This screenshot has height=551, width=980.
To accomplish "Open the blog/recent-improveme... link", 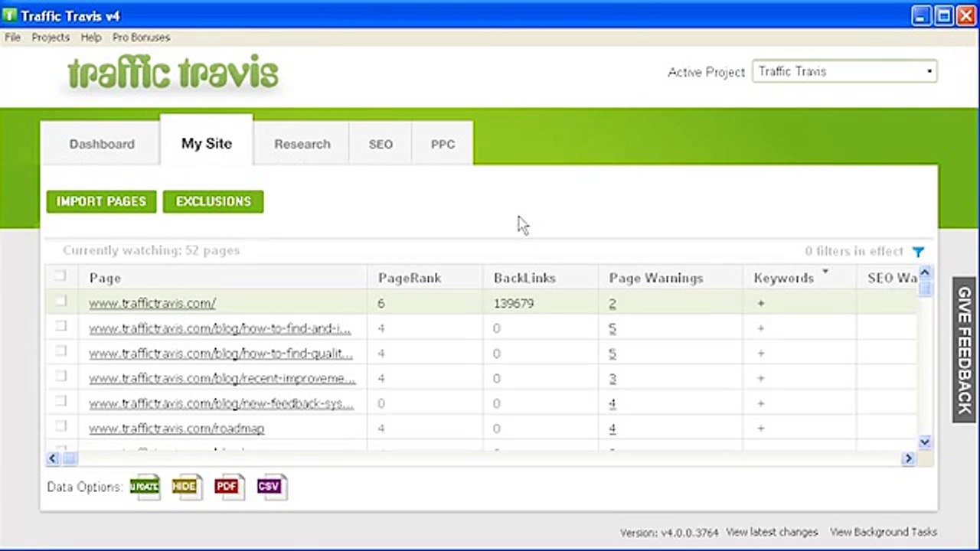I will (222, 379).
